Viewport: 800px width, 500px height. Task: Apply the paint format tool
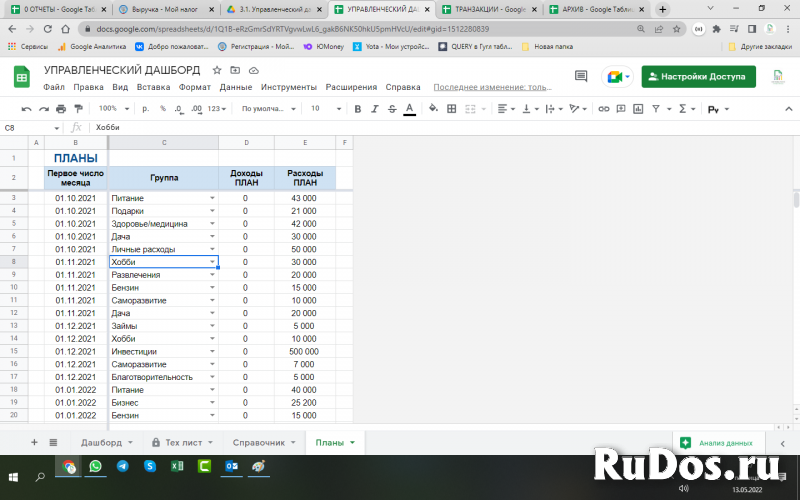click(x=78, y=108)
